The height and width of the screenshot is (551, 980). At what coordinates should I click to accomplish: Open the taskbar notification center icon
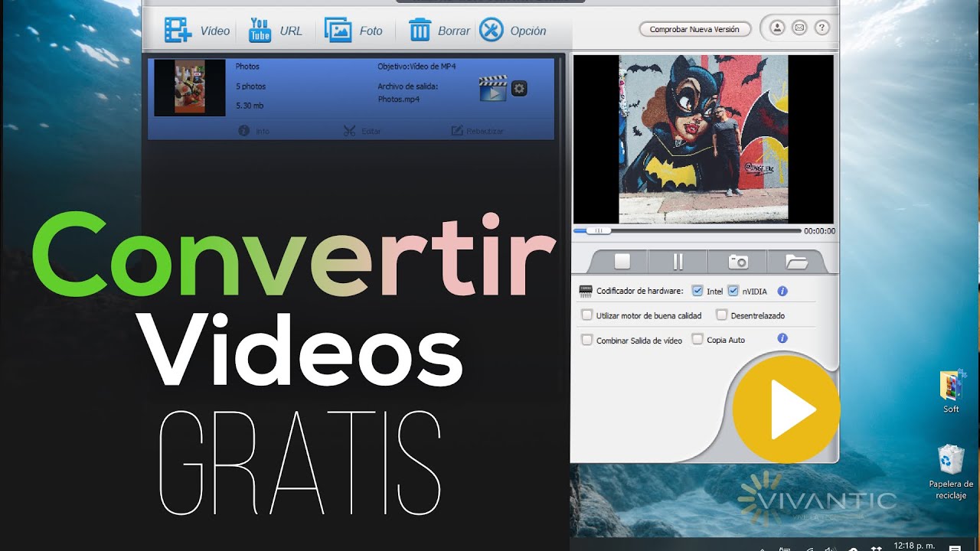pos(954,547)
